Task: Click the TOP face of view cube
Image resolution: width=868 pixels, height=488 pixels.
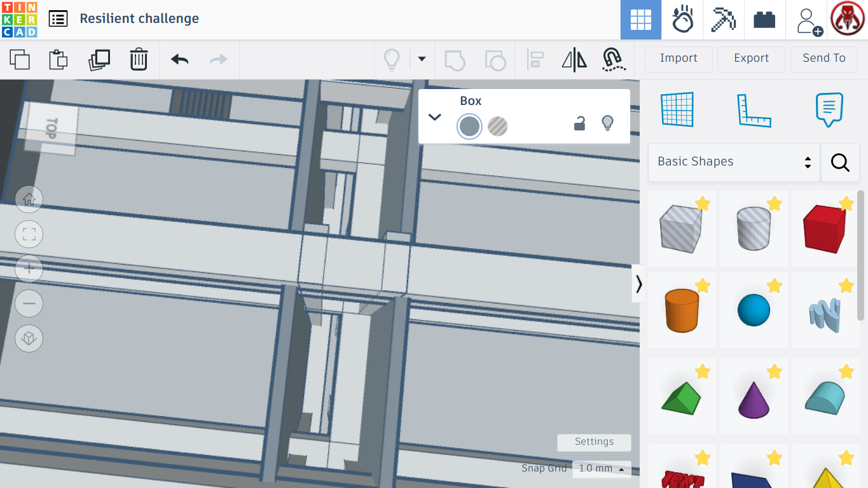Action: click(51, 129)
